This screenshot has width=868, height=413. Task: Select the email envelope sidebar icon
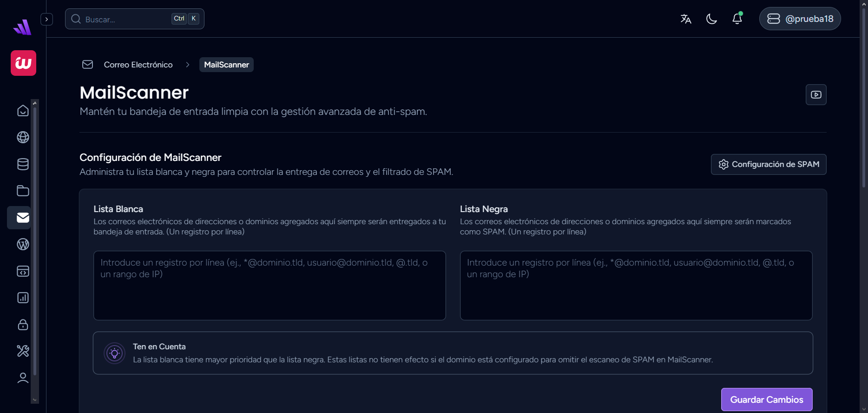(x=23, y=218)
